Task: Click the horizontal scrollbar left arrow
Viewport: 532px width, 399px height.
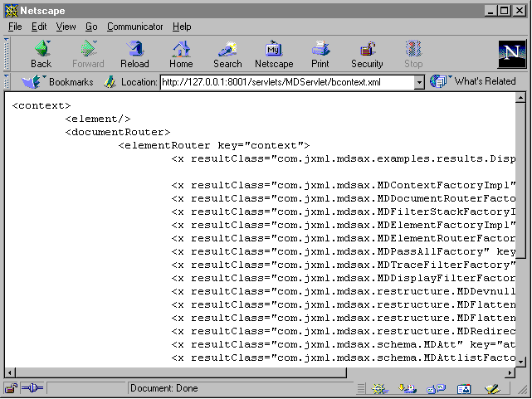Action: (x=10, y=373)
